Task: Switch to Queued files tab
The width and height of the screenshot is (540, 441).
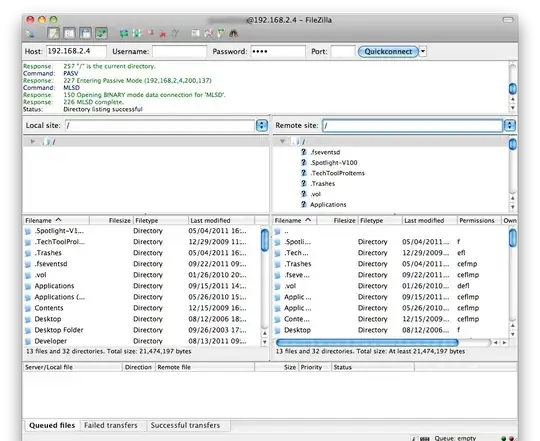Action: coord(52,426)
